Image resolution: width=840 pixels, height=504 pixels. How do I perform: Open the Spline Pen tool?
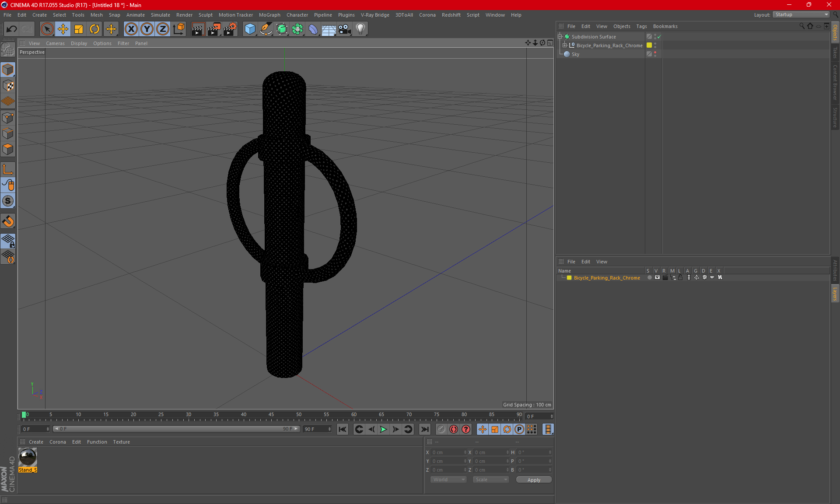click(266, 29)
